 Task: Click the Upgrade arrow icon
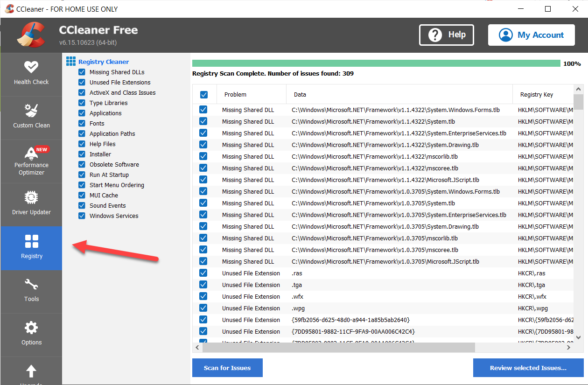[31, 371]
